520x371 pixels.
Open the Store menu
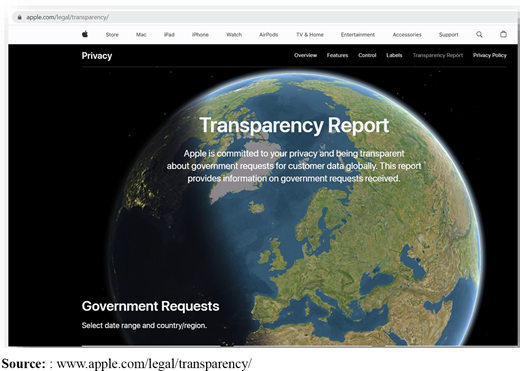coord(112,35)
